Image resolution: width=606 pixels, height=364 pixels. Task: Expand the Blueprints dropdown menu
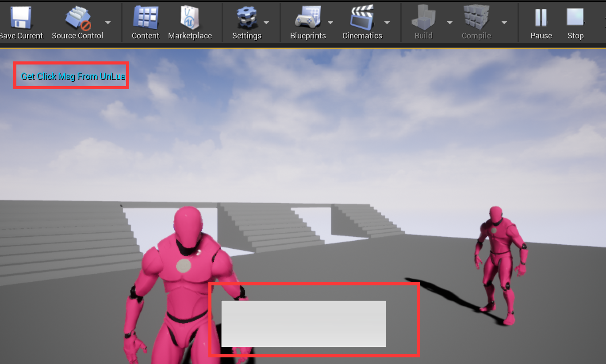(330, 21)
